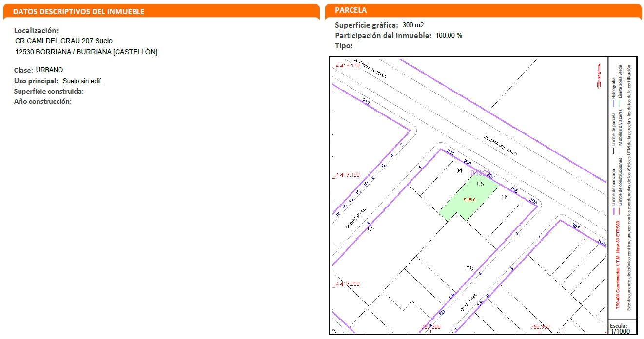Click the 750.350 coordinate label
Viewport: 644px width, 339px height.
click(x=541, y=327)
